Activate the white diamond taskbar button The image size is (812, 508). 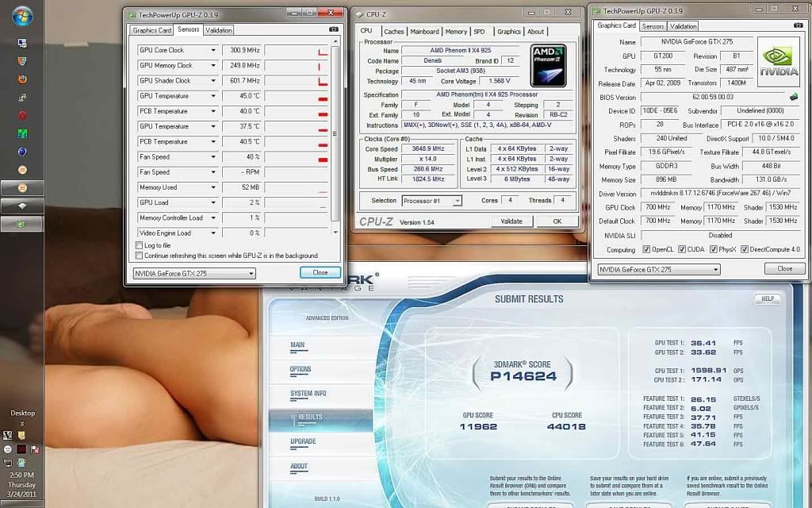22,206
